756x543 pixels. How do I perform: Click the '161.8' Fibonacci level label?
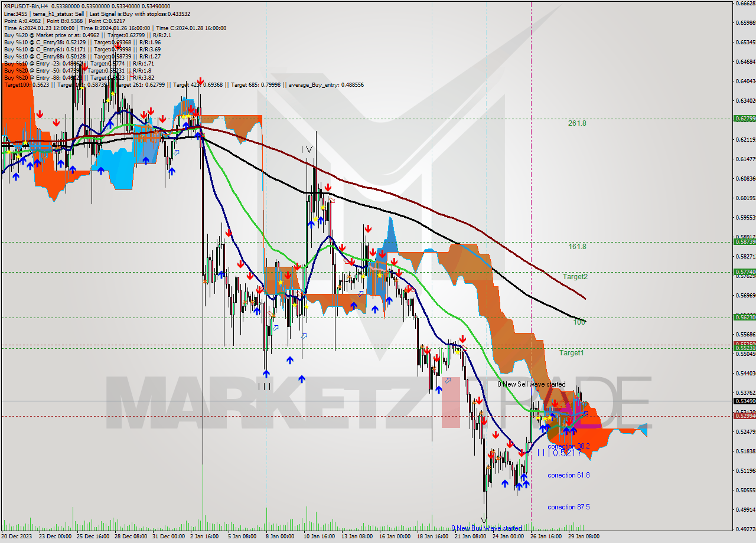[577, 247]
